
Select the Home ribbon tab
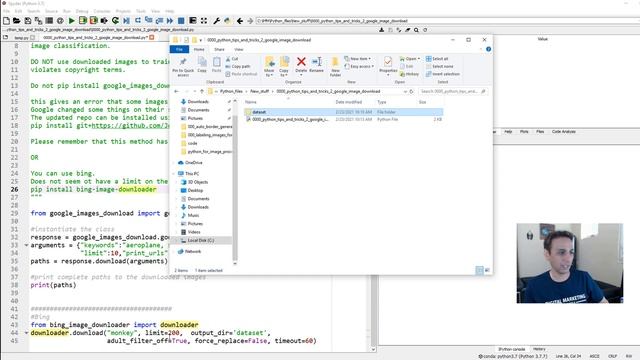(199, 49)
